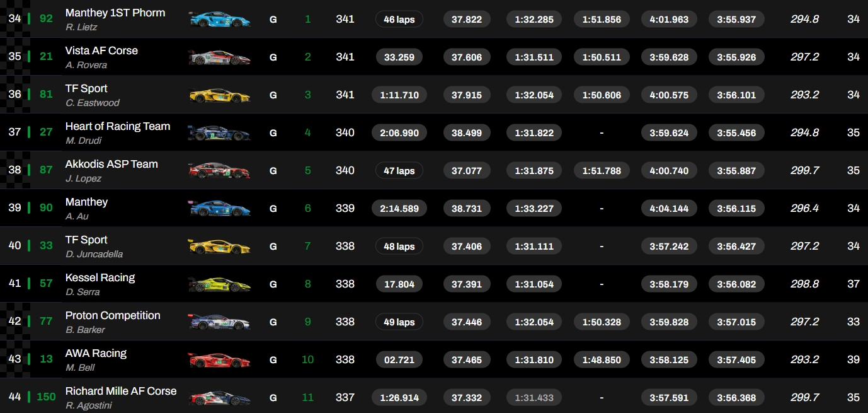Viewport: 868px width, 413px height.
Task: Select the Kessel Racing team name
Action: point(100,277)
